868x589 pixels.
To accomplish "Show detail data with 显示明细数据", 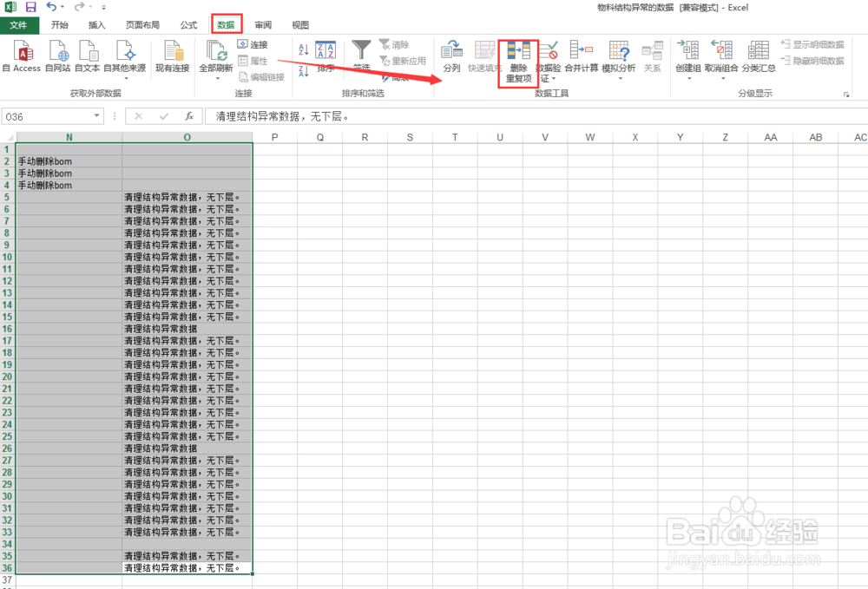I will (812, 45).
